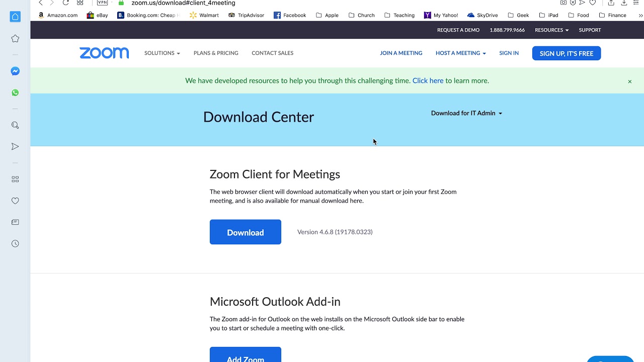Expand the iPad bookmarks folder

(x=548, y=15)
